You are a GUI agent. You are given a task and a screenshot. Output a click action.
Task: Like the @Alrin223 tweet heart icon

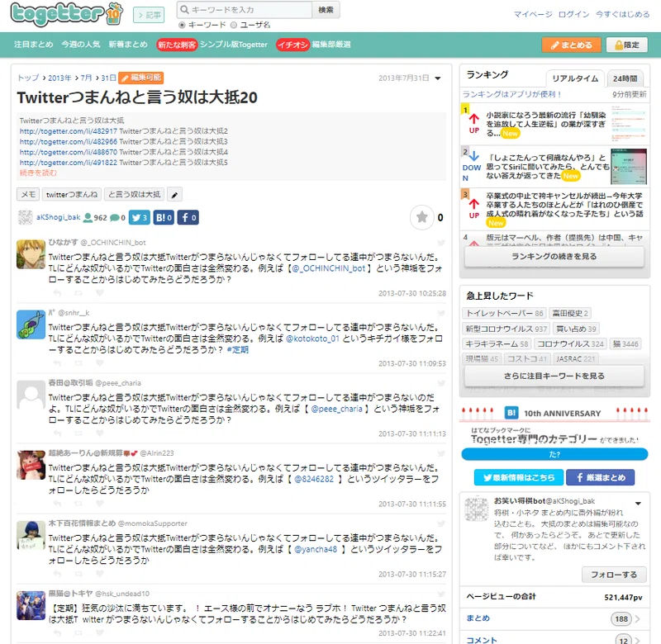[99, 504]
